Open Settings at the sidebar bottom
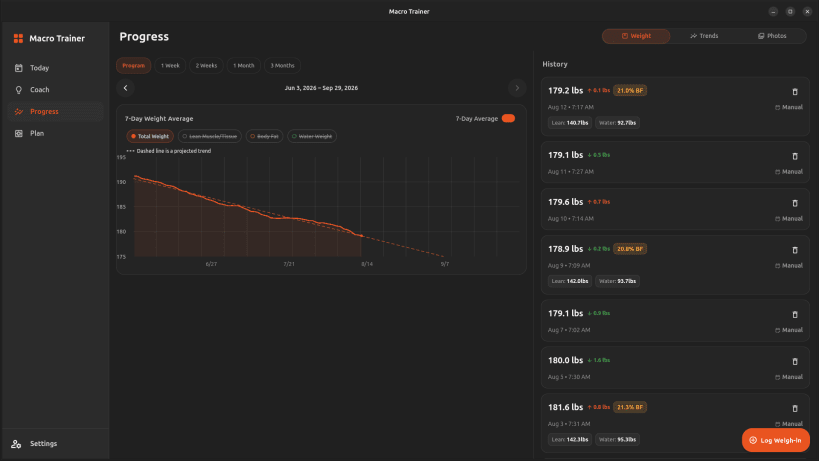This screenshot has height=461, width=819. point(55,444)
